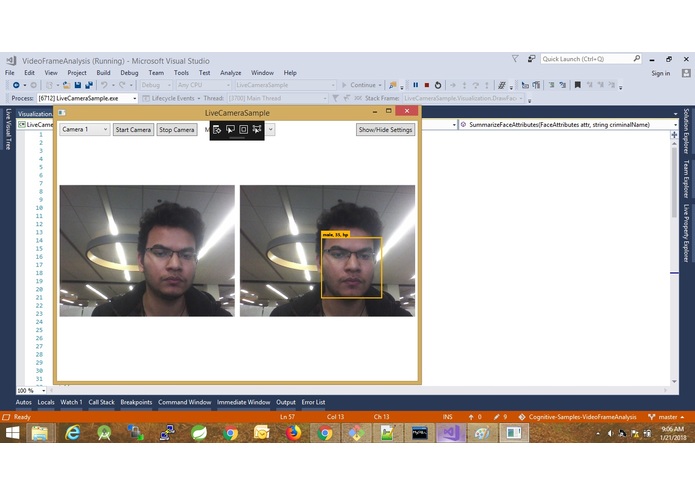Click the Show/Hide Settings button
Screen dimensions: 695x494
pos(386,129)
